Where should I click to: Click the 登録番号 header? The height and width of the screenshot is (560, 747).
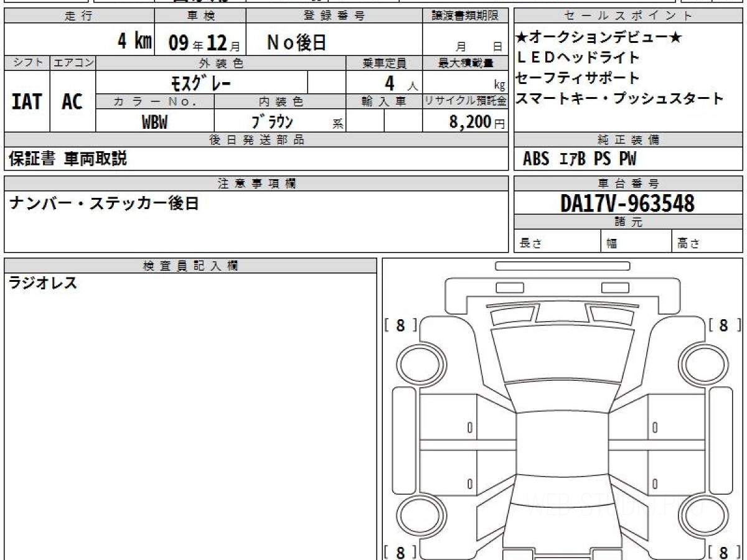[334, 16]
